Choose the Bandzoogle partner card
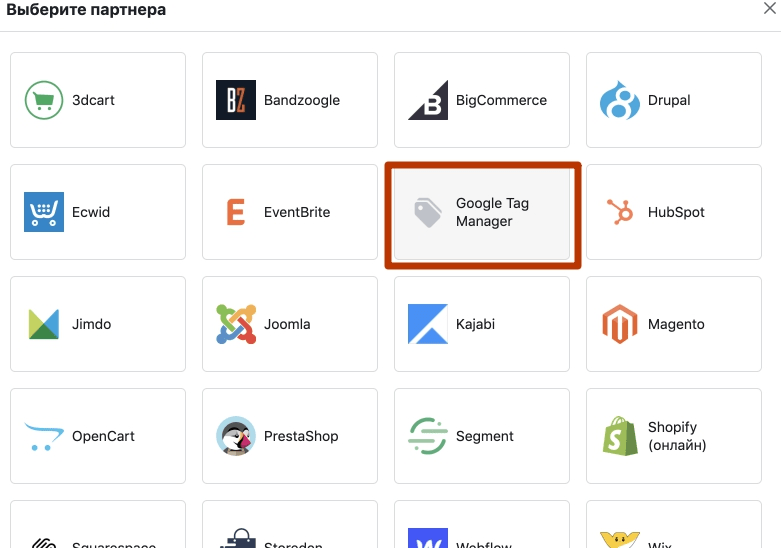 pyautogui.click(x=290, y=100)
